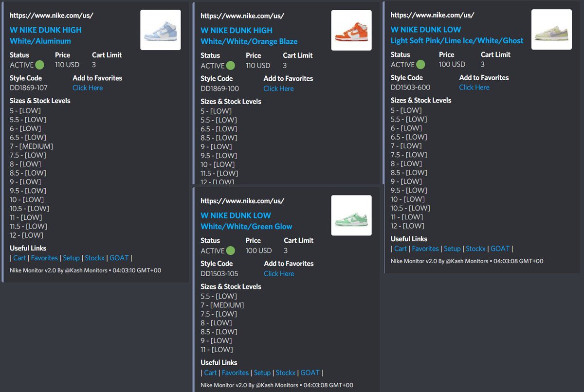This screenshot has height=392, width=584.
Task: Select style code DD1869-107
Action: pyautogui.click(x=29, y=88)
